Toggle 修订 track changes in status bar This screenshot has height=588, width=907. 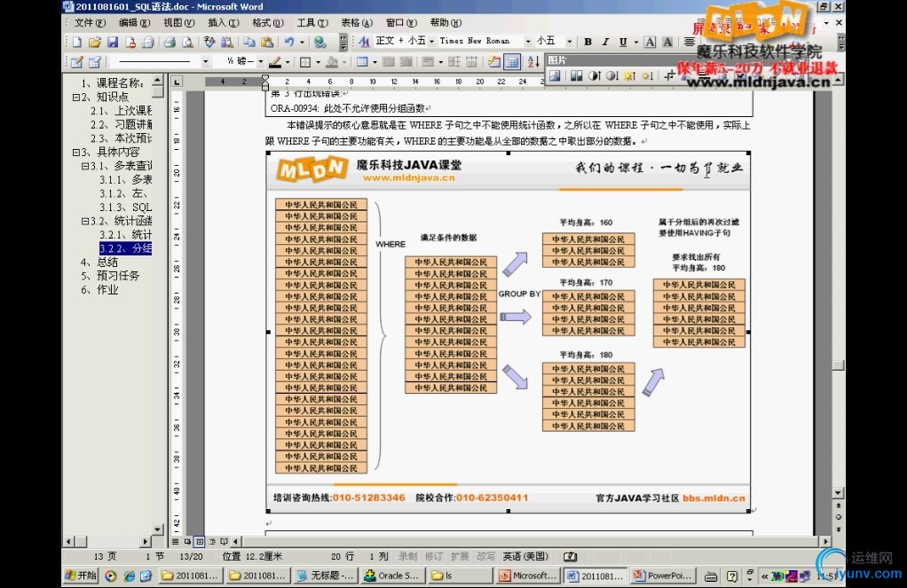point(433,556)
